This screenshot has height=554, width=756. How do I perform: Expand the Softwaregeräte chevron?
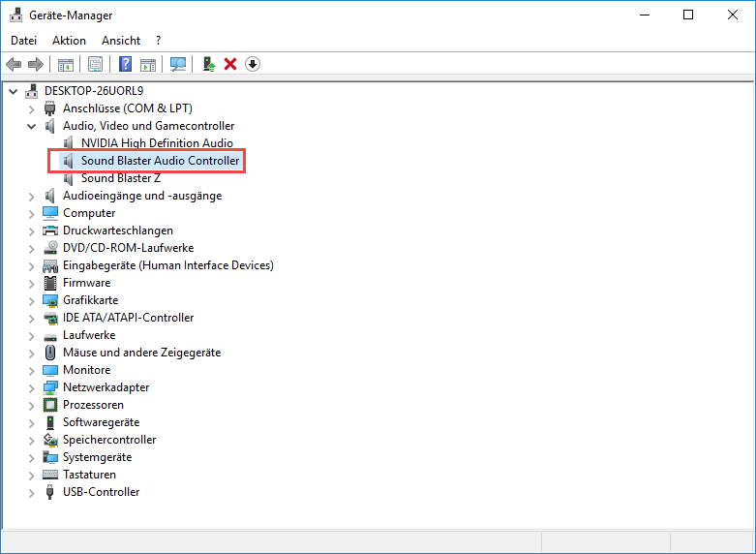31,422
